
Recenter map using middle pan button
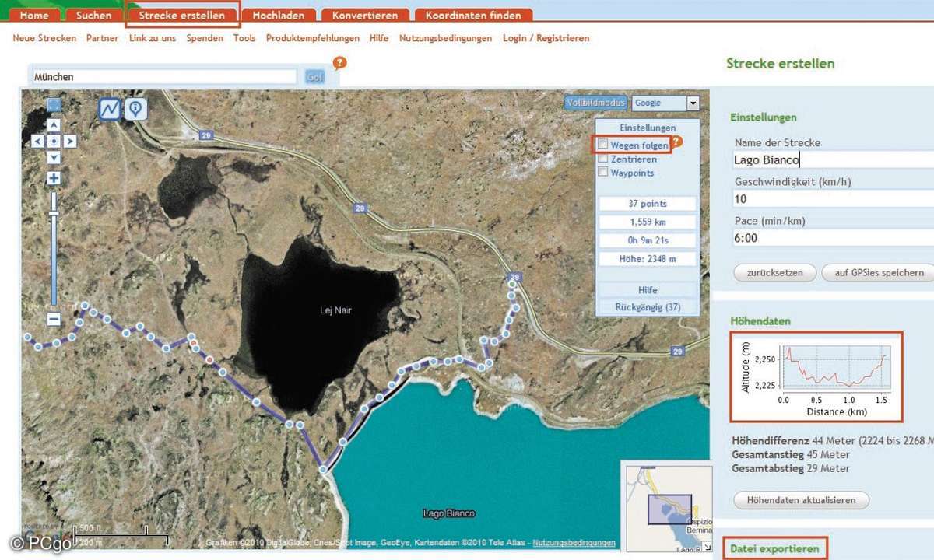[x=54, y=142]
